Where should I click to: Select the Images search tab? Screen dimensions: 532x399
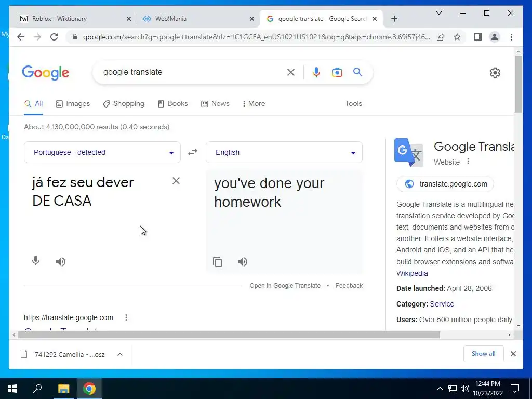(x=73, y=104)
